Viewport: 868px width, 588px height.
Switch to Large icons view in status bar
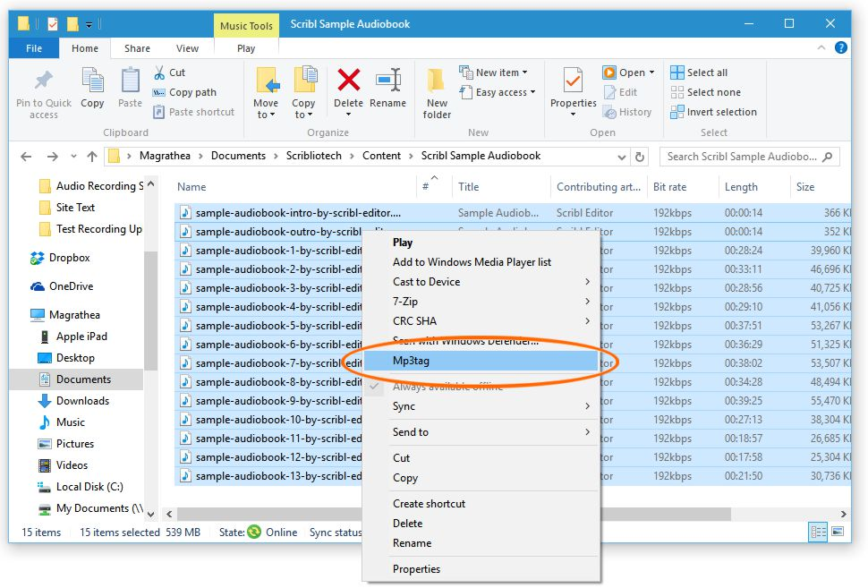838,533
